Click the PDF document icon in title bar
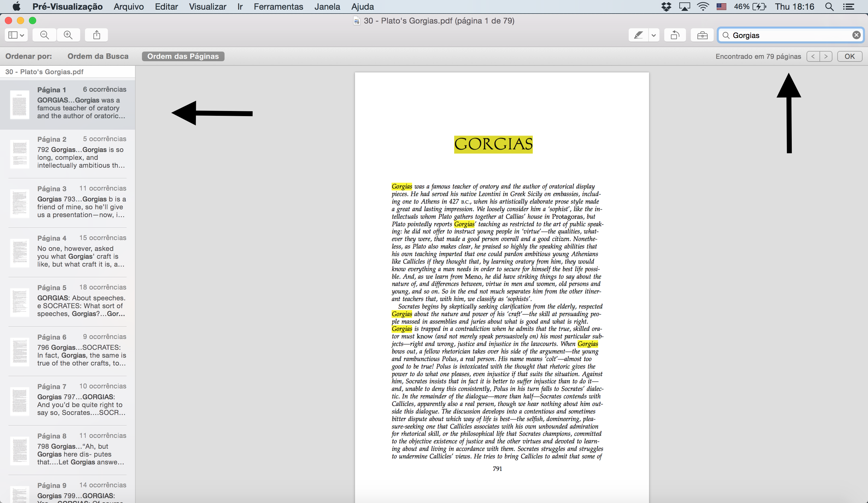Screen dimensions: 868x503 coord(357,21)
